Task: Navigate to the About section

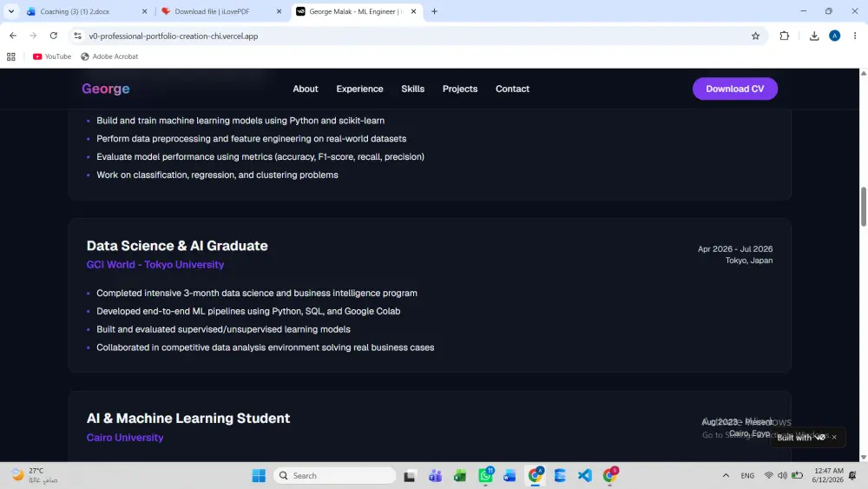Action: point(306,89)
